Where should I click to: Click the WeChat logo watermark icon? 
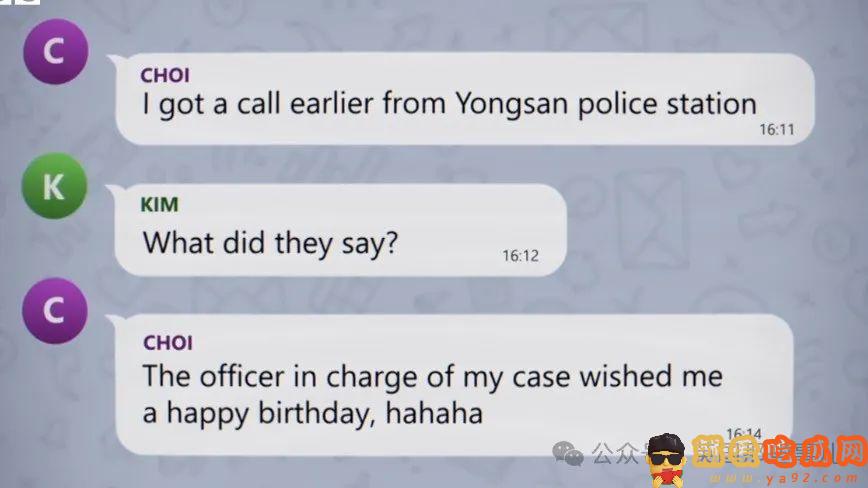coord(568,454)
